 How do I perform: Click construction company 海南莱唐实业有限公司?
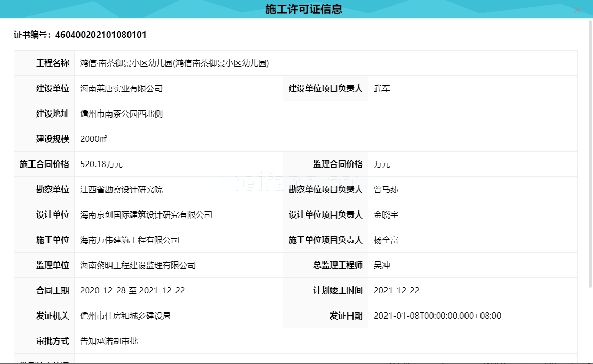coord(121,89)
